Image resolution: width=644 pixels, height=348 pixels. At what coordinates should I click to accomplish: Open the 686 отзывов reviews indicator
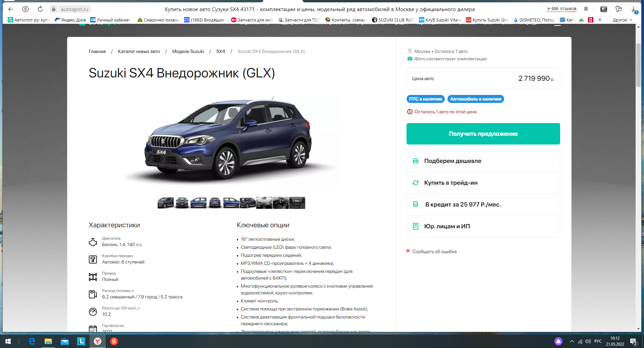coord(561,9)
